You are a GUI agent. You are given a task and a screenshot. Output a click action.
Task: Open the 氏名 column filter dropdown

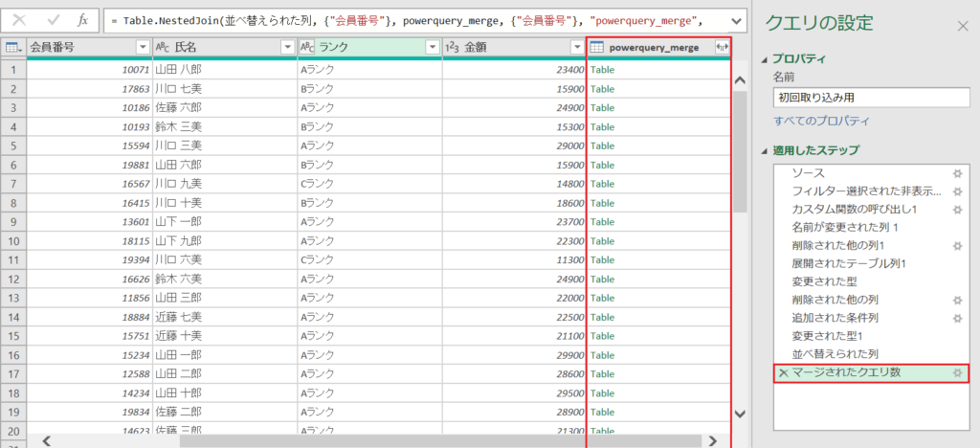[x=287, y=48]
